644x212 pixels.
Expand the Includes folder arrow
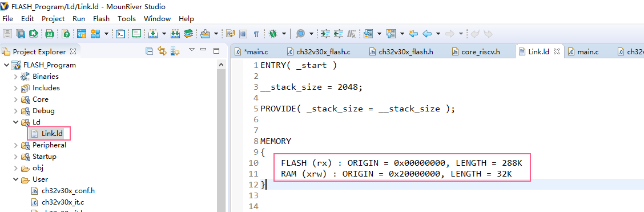[x=15, y=88]
